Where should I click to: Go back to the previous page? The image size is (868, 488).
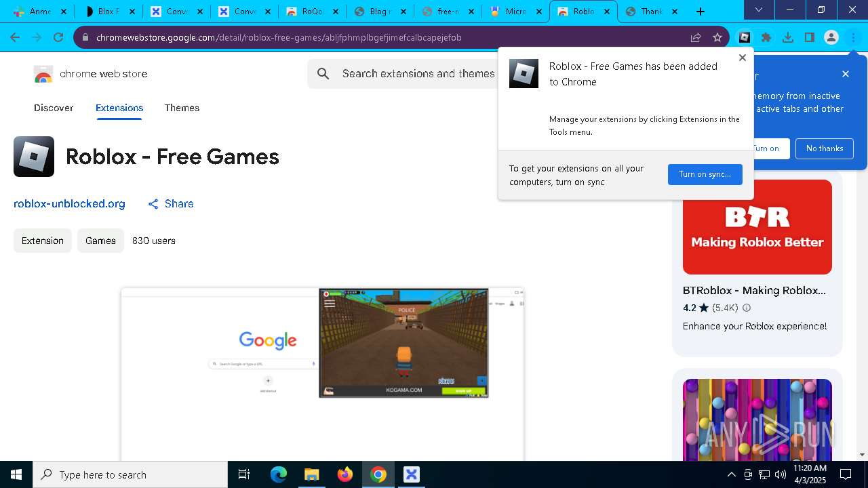click(x=15, y=38)
